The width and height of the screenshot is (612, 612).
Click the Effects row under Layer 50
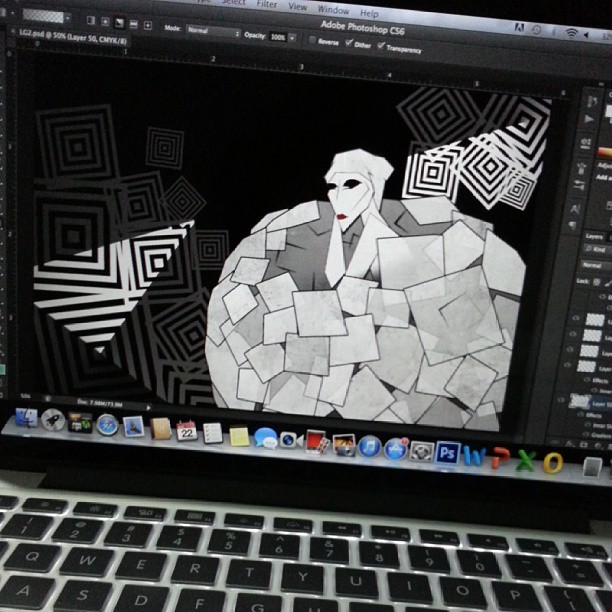pyautogui.click(x=596, y=416)
